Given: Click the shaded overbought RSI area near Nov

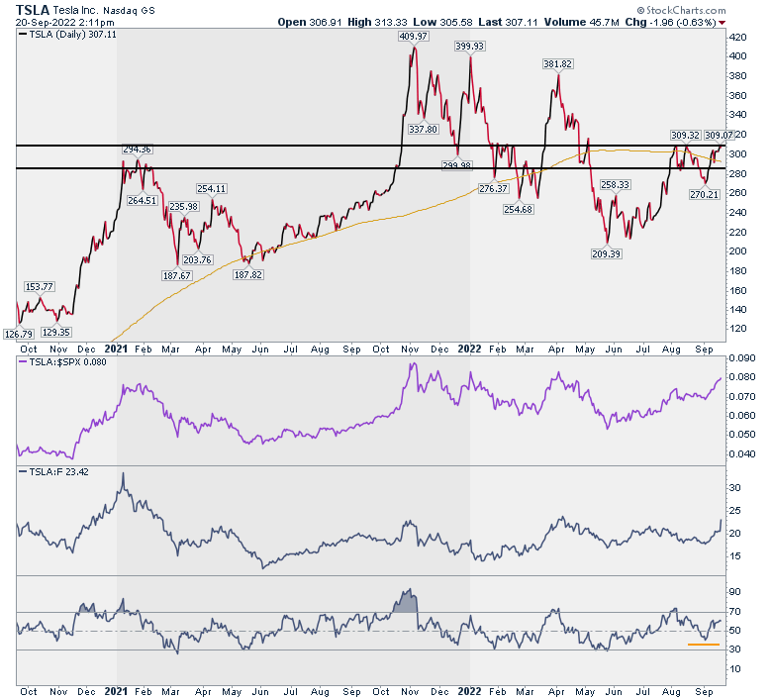Looking at the screenshot, I should (x=405, y=602).
